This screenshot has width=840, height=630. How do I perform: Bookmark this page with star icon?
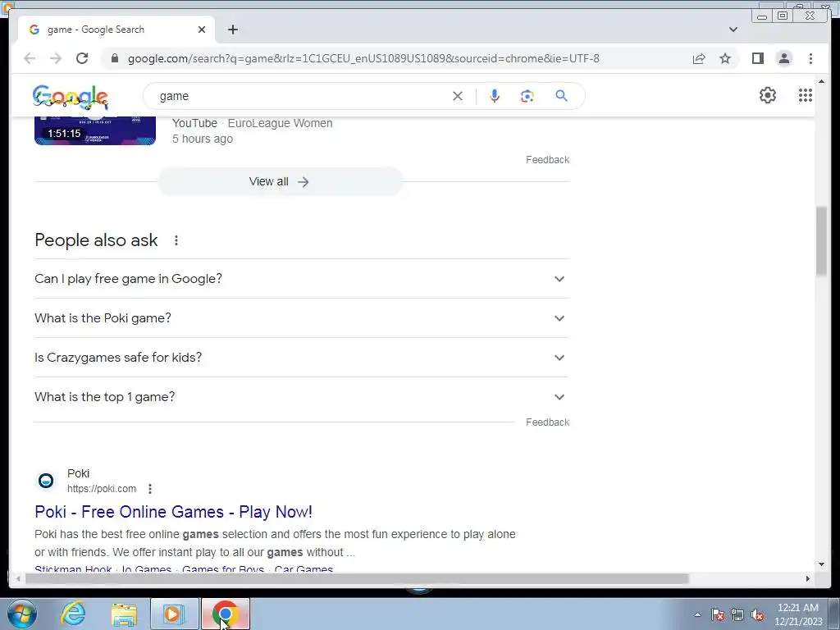[725, 58]
